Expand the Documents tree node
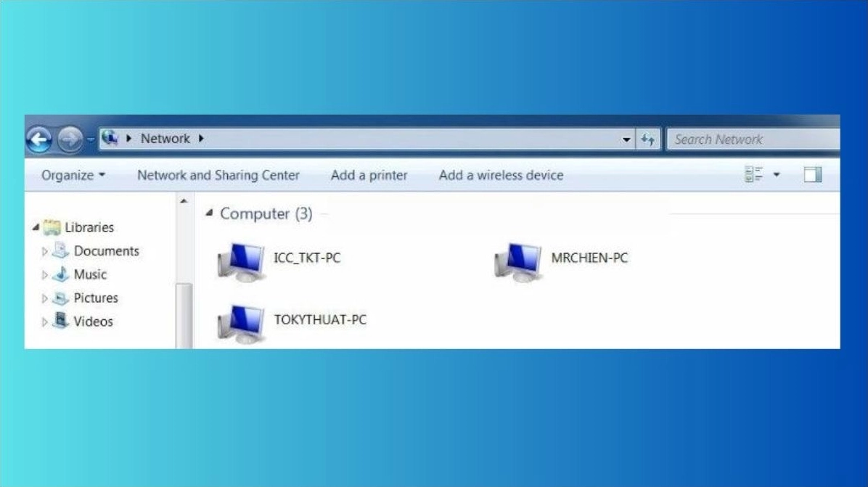The width and height of the screenshot is (868, 487). click(x=46, y=251)
